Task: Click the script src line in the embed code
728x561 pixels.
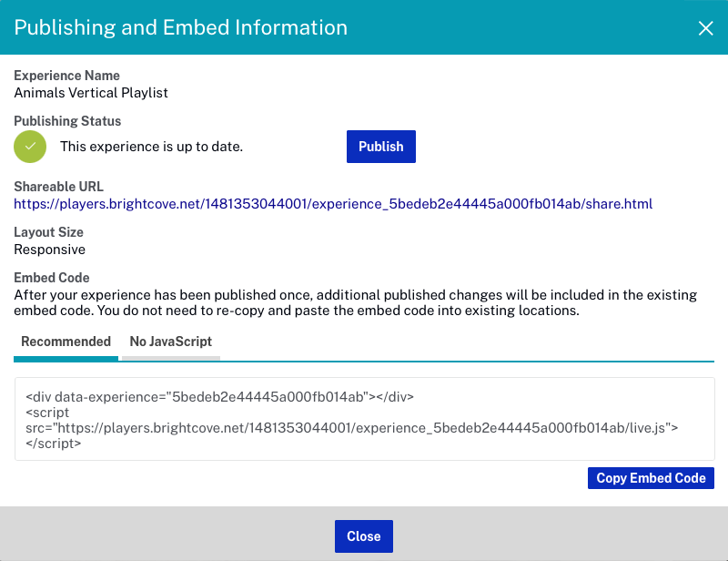Action: (351, 428)
